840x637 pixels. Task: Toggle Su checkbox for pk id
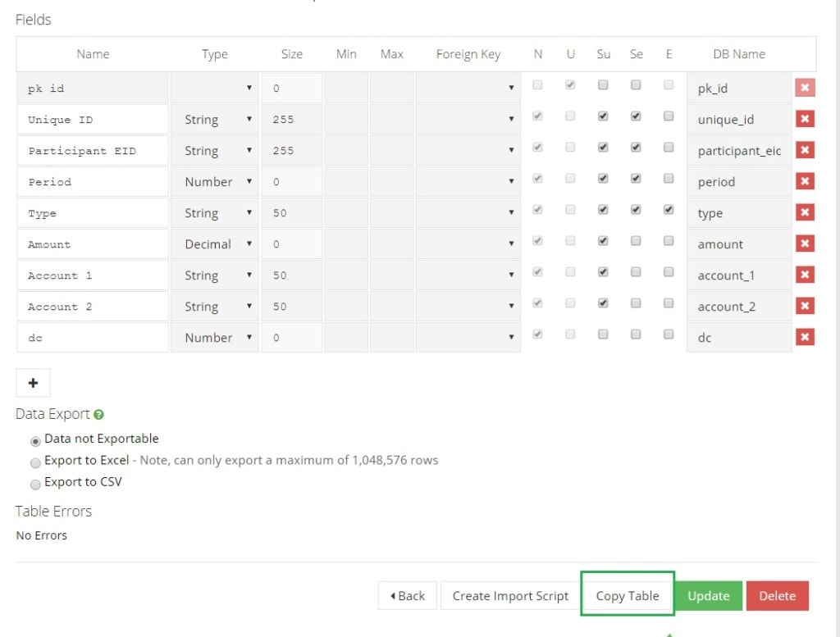603,84
